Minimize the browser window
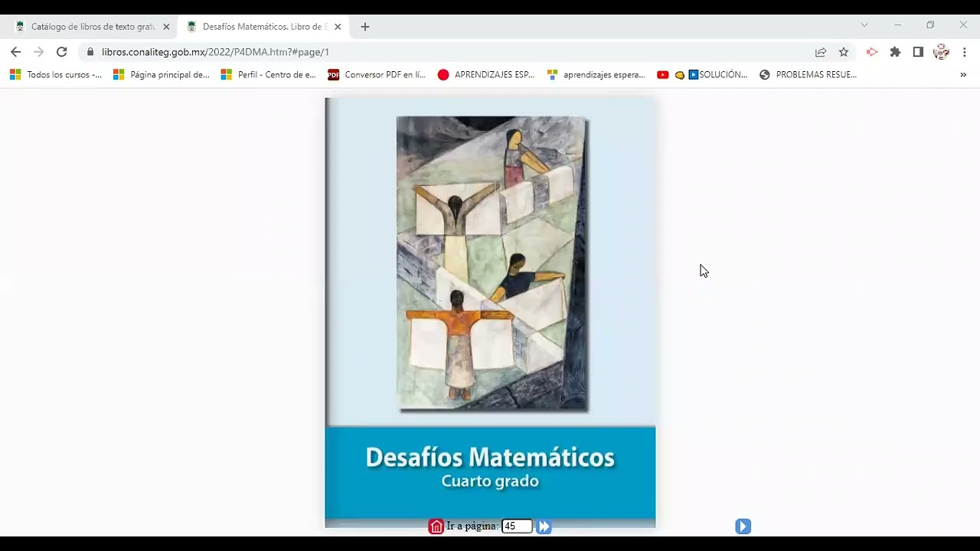 897,25
